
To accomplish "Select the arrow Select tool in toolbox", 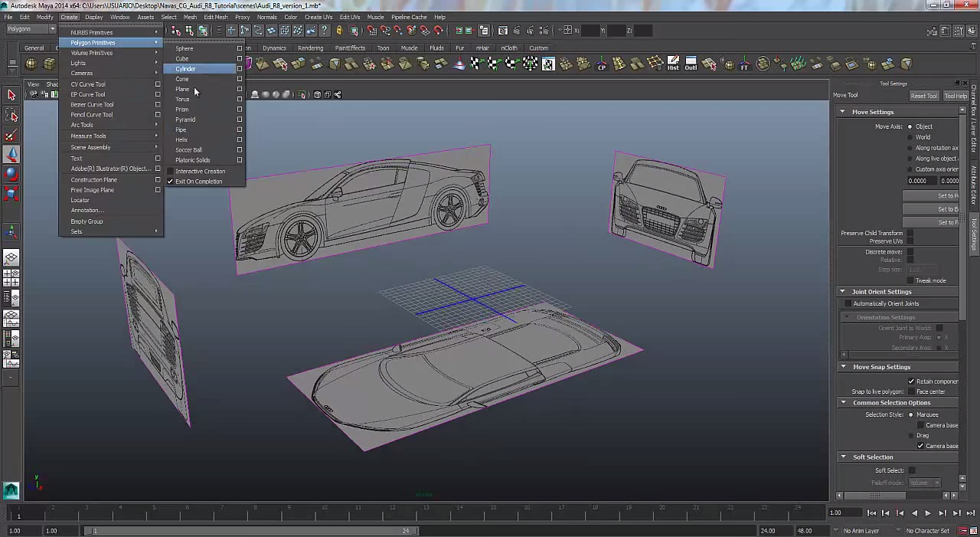I will pyautogui.click(x=11, y=95).
